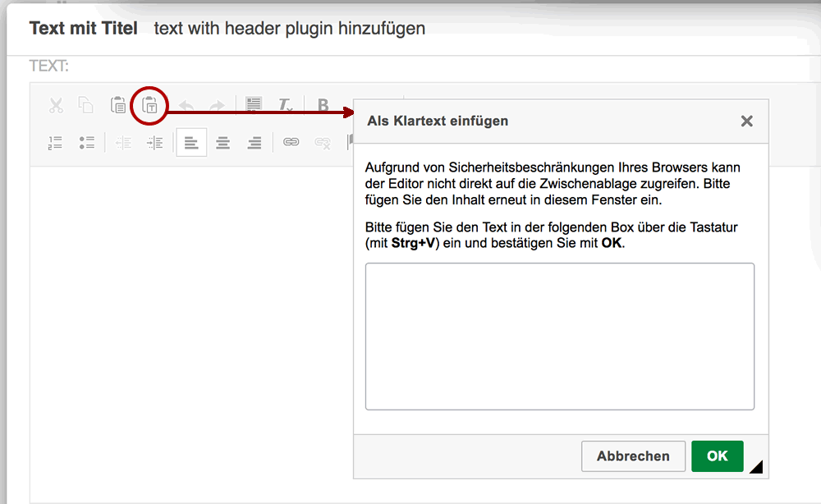Click inside the paste text box
This screenshot has height=504, width=821.
click(560, 337)
